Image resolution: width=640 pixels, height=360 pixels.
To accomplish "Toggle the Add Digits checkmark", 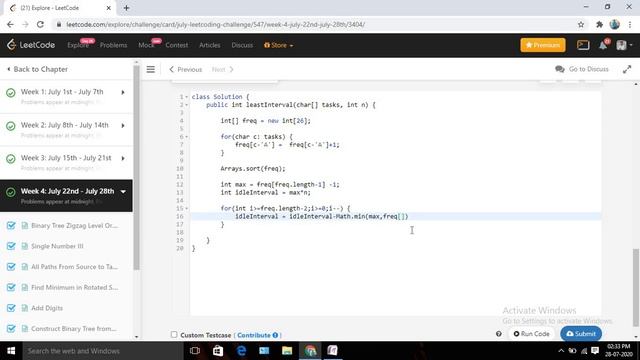I will pos(11,308).
